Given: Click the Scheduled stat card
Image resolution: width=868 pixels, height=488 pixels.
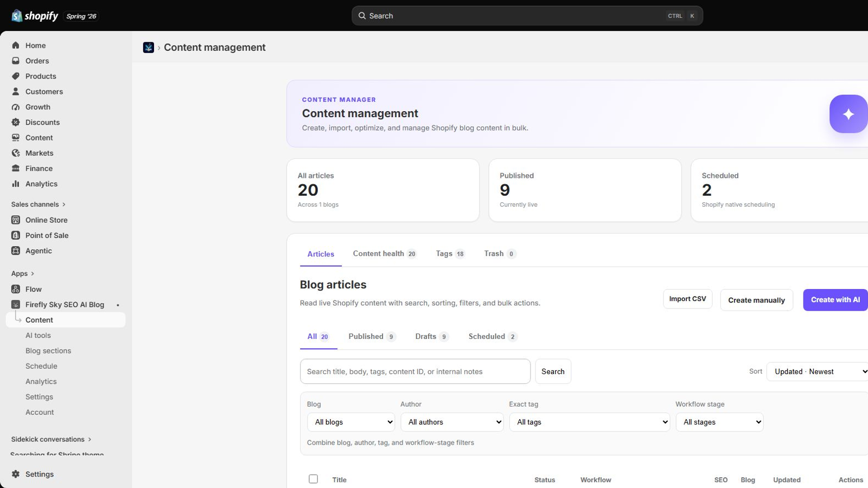Looking at the screenshot, I should pos(780,190).
